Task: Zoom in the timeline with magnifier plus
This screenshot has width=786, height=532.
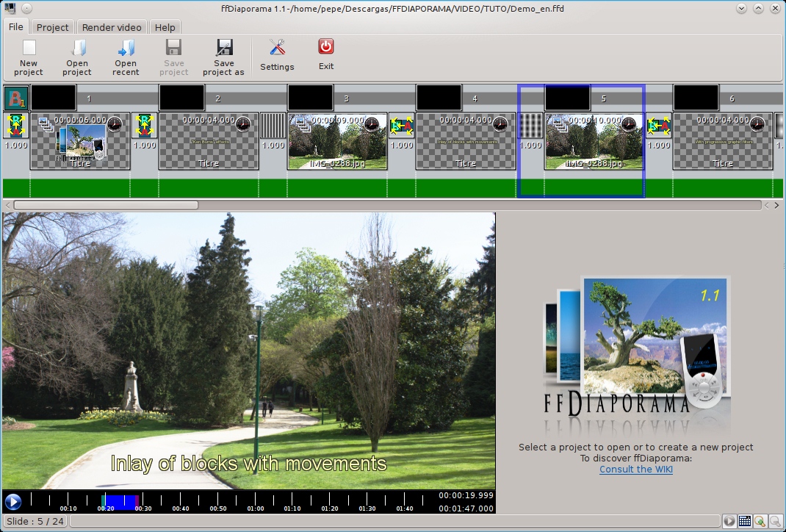Action: tap(760, 522)
